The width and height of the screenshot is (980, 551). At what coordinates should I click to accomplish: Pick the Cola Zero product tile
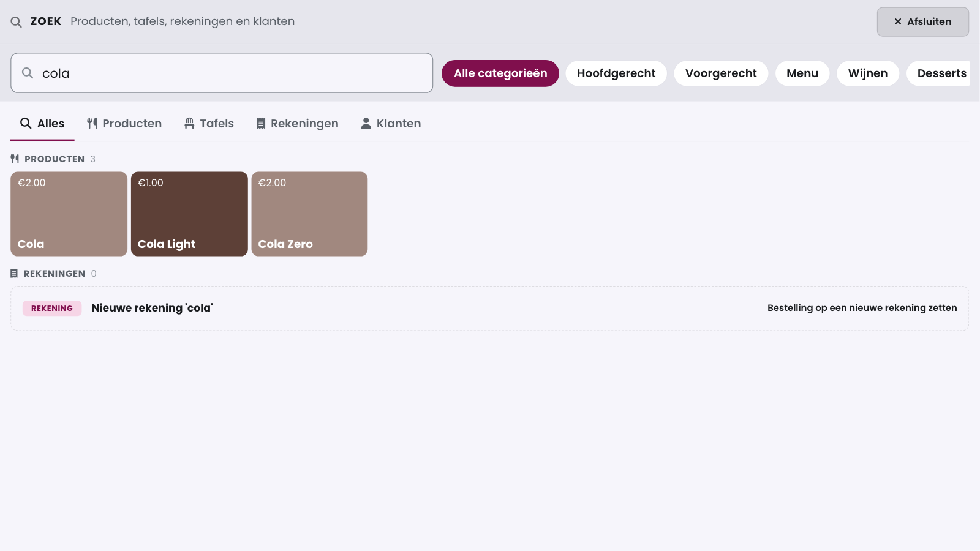309,214
